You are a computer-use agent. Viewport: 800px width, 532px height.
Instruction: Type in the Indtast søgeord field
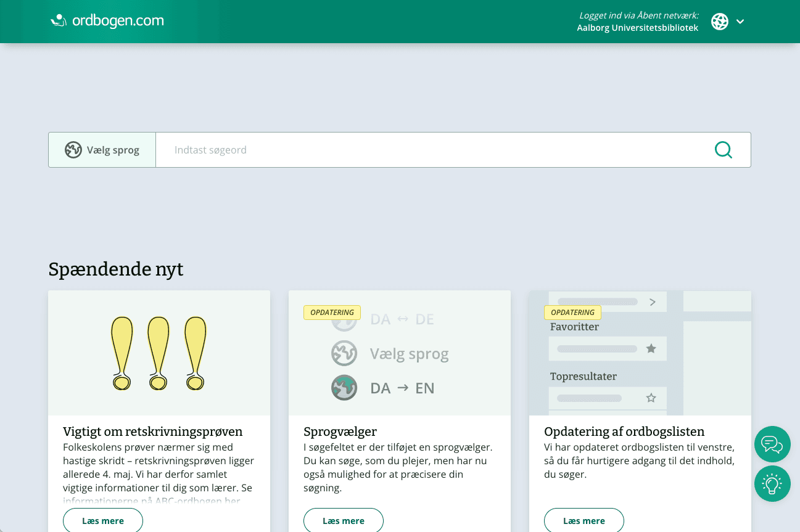click(432, 150)
